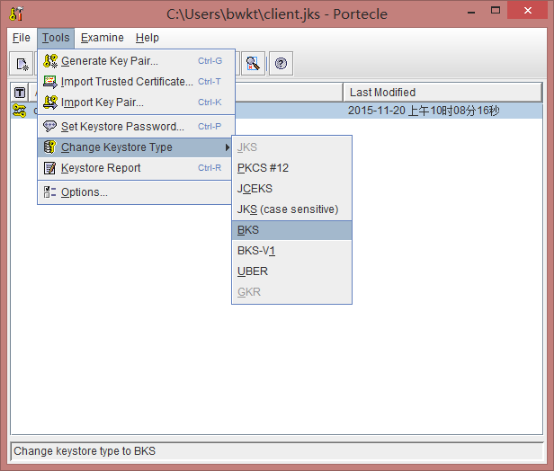Open the File menu

tap(21, 37)
